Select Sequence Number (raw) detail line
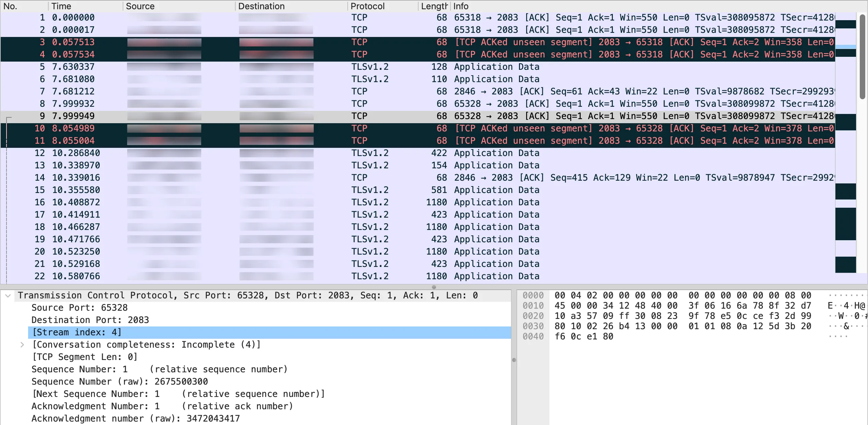This screenshot has width=868, height=425. (120, 382)
